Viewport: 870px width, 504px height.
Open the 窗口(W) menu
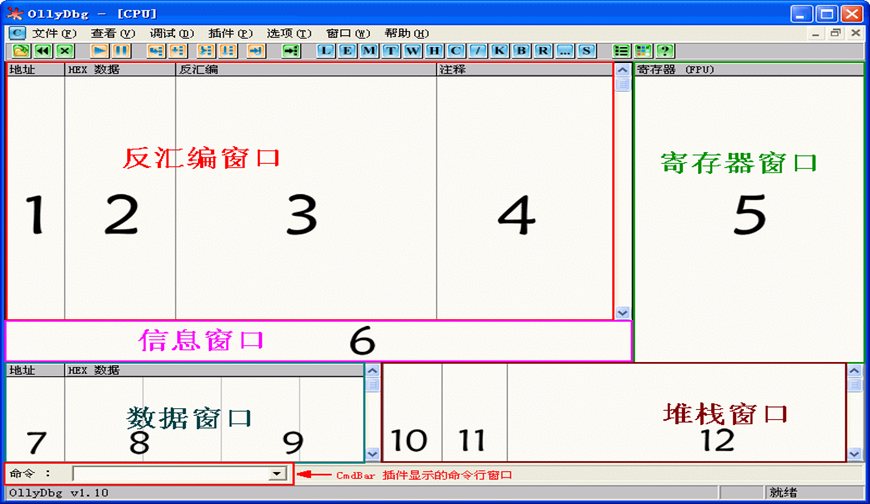pyautogui.click(x=348, y=33)
